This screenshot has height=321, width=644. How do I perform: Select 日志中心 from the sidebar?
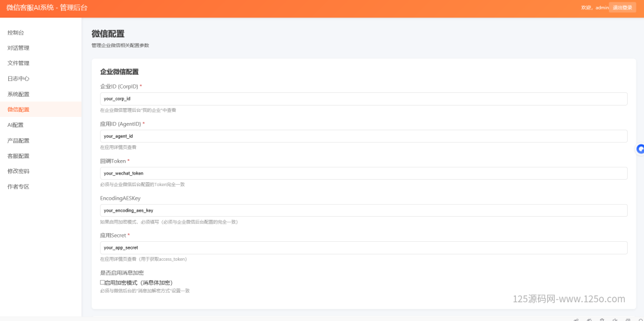(x=18, y=79)
